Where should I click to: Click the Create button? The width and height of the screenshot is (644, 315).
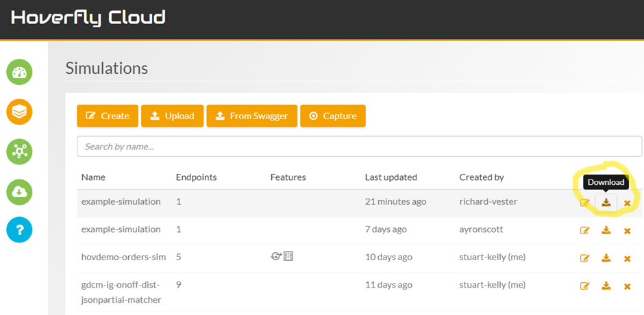[108, 116]
